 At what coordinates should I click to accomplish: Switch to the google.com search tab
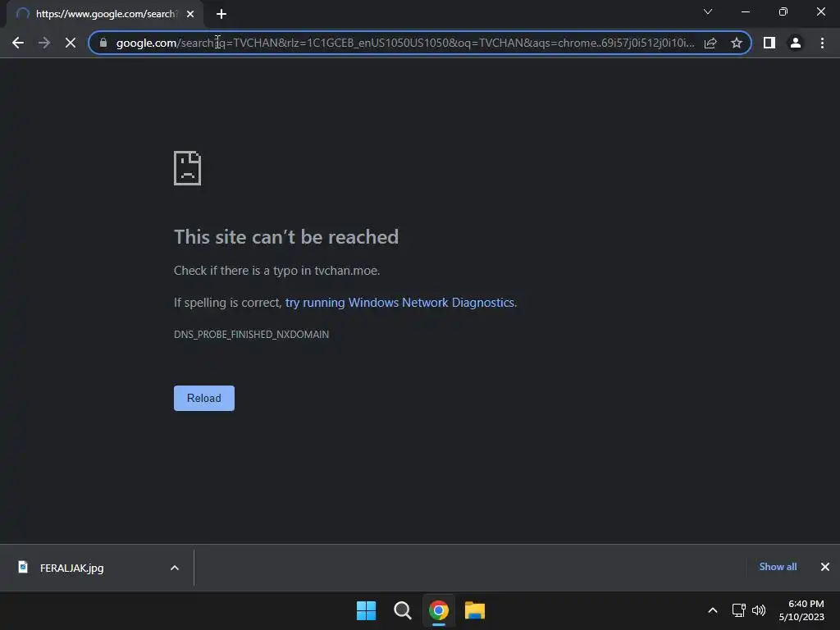(x=105, y=14)
